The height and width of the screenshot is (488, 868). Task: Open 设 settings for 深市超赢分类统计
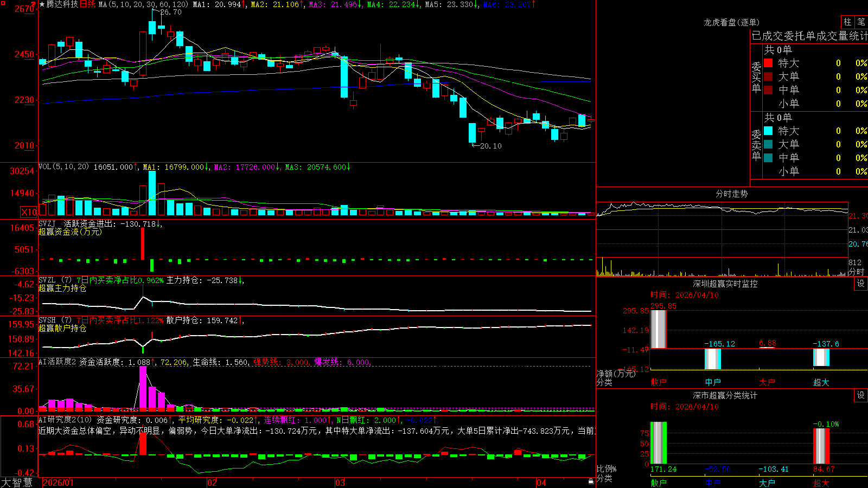[861, 395]
